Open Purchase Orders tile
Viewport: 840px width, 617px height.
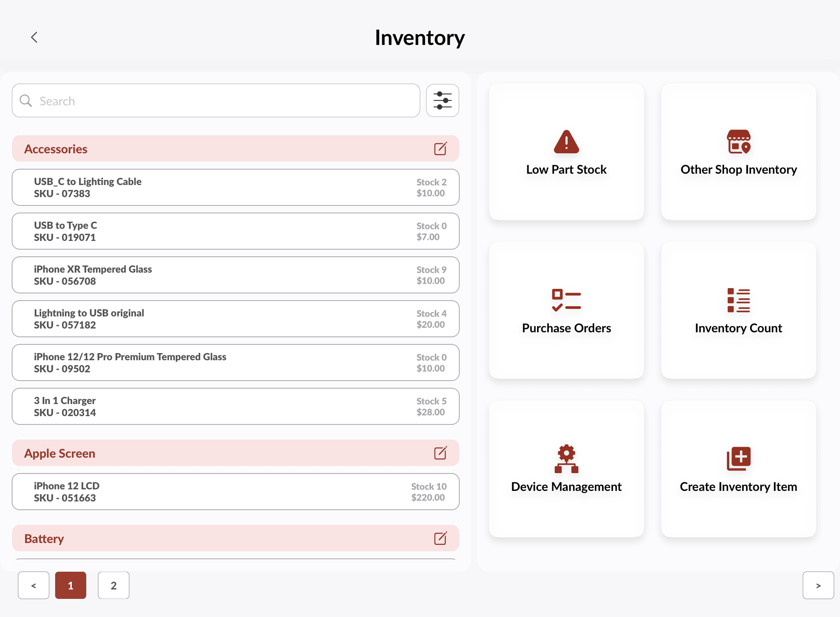click(x=566, y=310)
